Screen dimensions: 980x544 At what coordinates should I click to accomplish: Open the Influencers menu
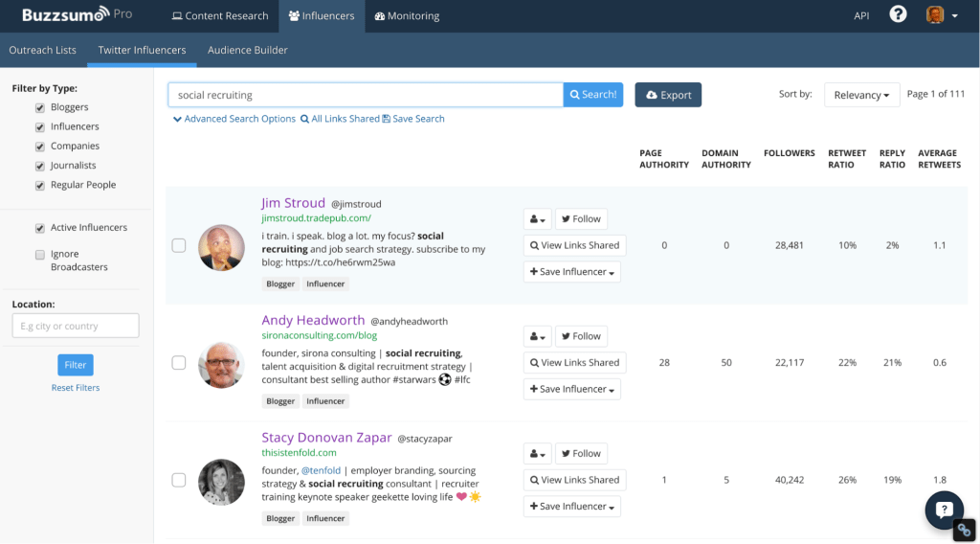[322, 15]
